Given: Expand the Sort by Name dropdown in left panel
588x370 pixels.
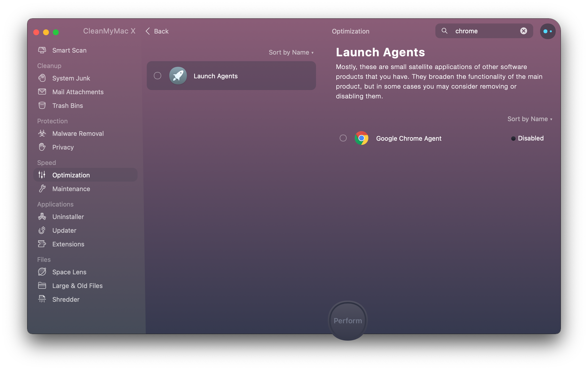Looking at the screenshot, I should click(292, 52).
